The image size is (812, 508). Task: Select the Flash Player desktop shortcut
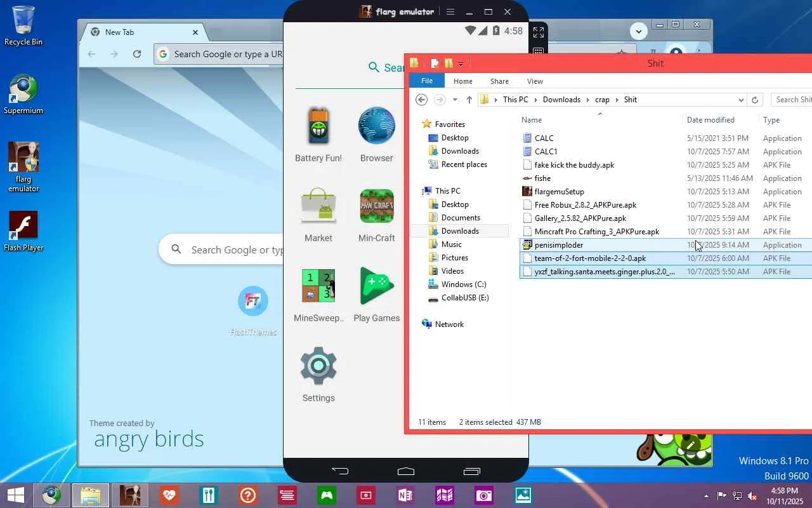pyautogui.click(x=23, y=231)
